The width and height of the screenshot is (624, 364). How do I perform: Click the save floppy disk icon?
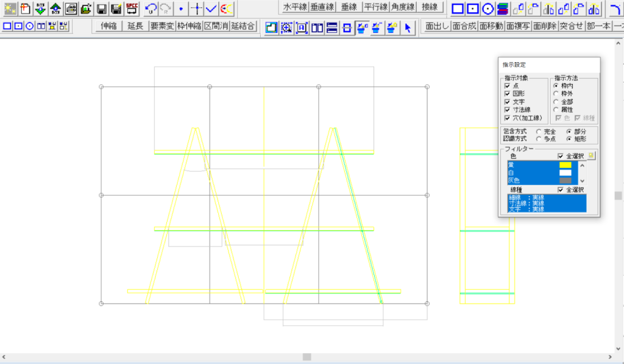point(102,9)
